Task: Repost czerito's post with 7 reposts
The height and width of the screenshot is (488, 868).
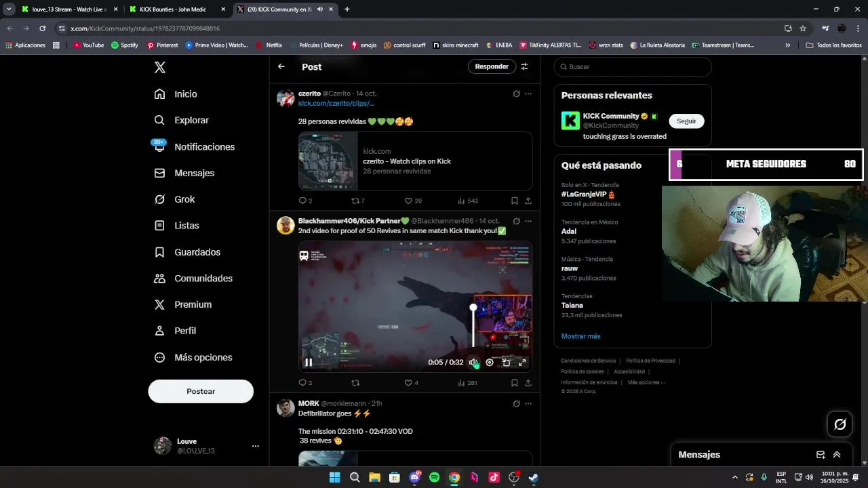Action: pyautogui.click(x=357, y=201)
